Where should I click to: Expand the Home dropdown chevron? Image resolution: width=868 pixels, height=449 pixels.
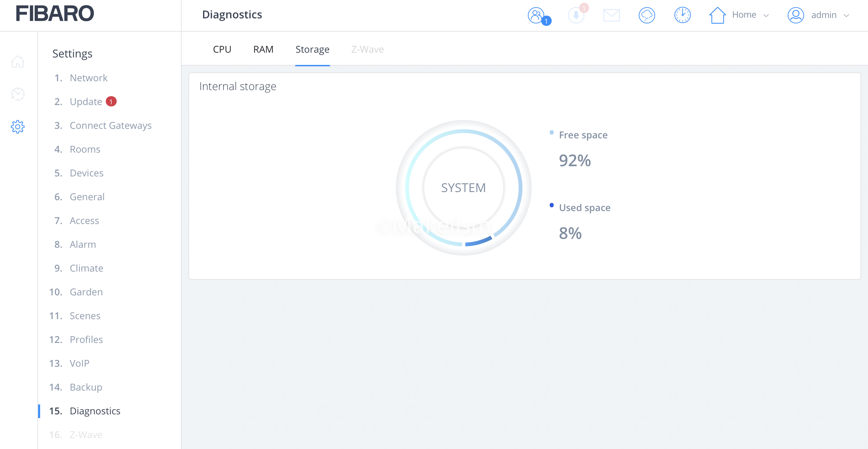[x=766, y=16]
